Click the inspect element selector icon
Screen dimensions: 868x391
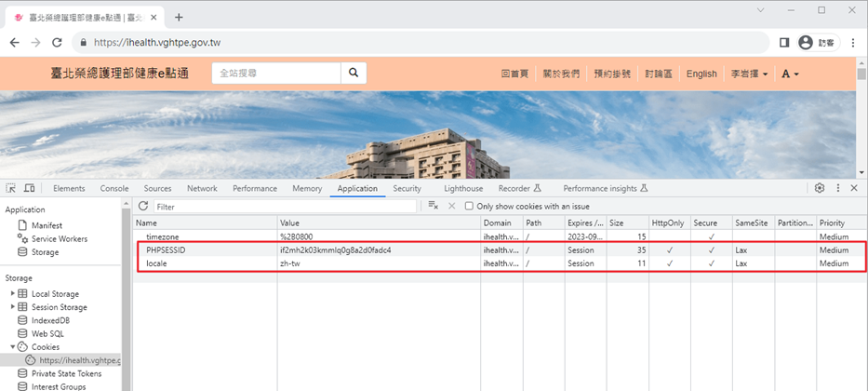[11, 188]
